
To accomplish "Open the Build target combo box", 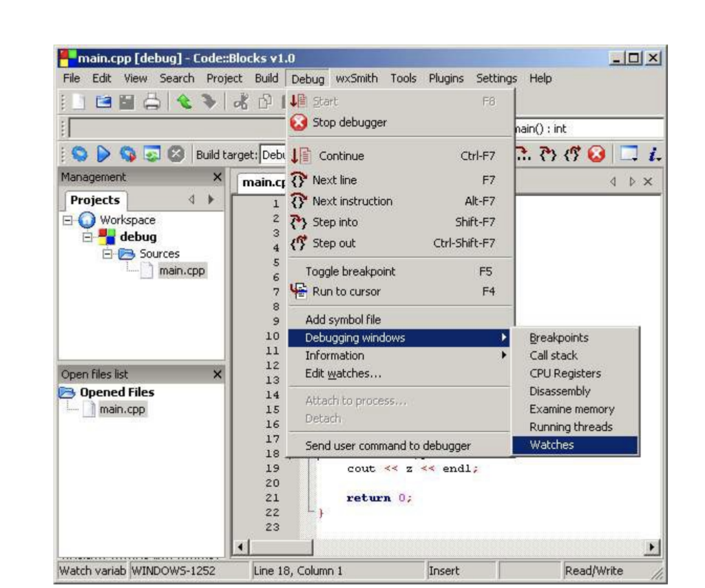I will (x=273, y=155).
